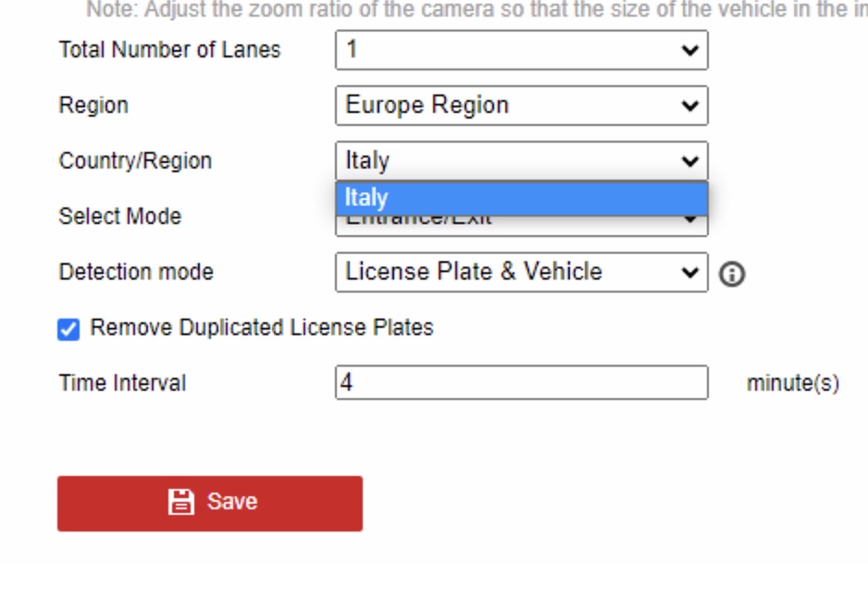This screenshot has height=613, width=868.
Task: Select the Region field label
Action: [x=93, y=106]
